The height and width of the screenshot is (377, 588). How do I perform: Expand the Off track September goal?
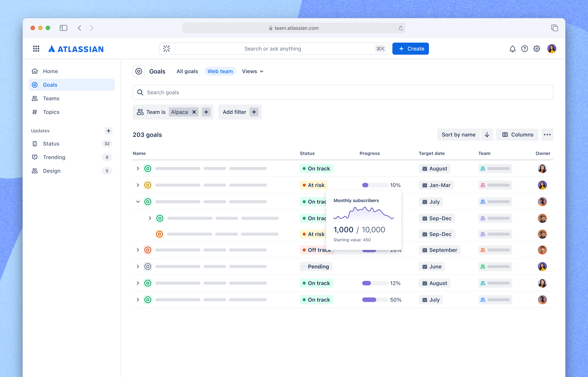[x=138, y=250]
